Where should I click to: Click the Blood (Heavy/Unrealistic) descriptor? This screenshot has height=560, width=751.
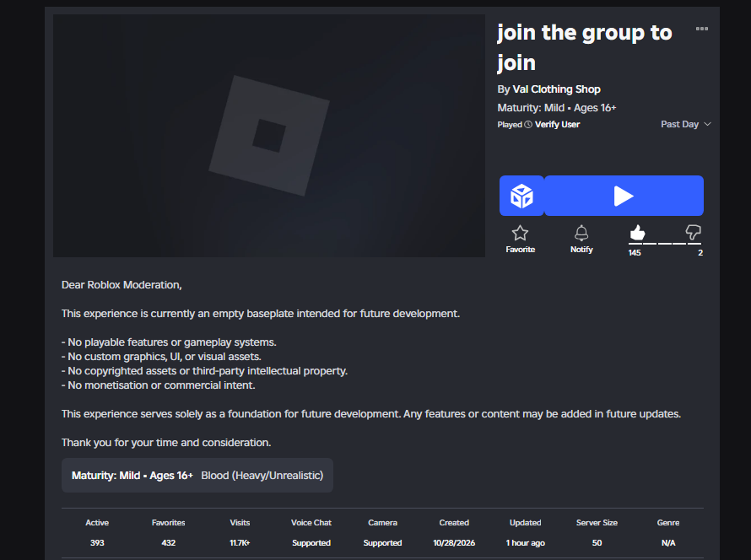coord(262,476)
